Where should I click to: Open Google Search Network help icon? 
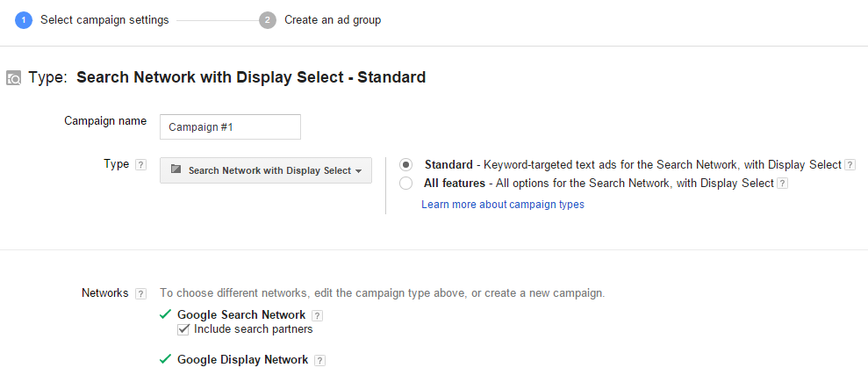317,315
